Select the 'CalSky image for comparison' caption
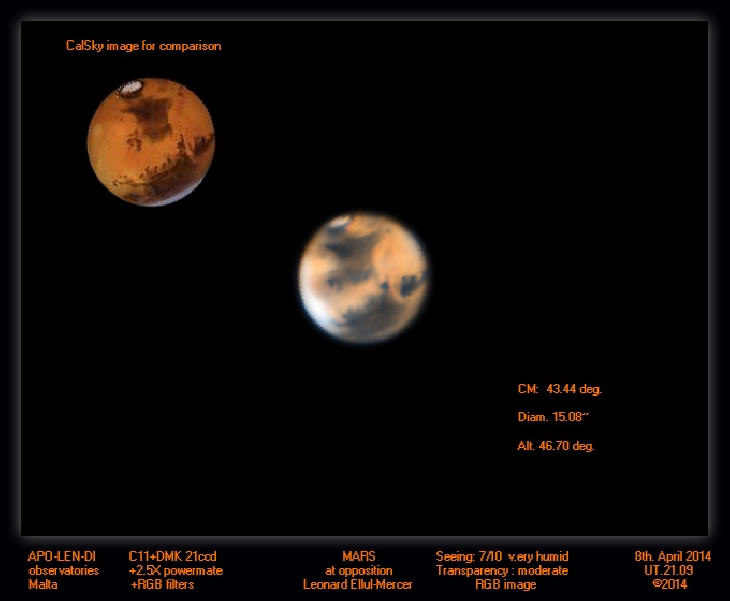 [x=143, y=46]
